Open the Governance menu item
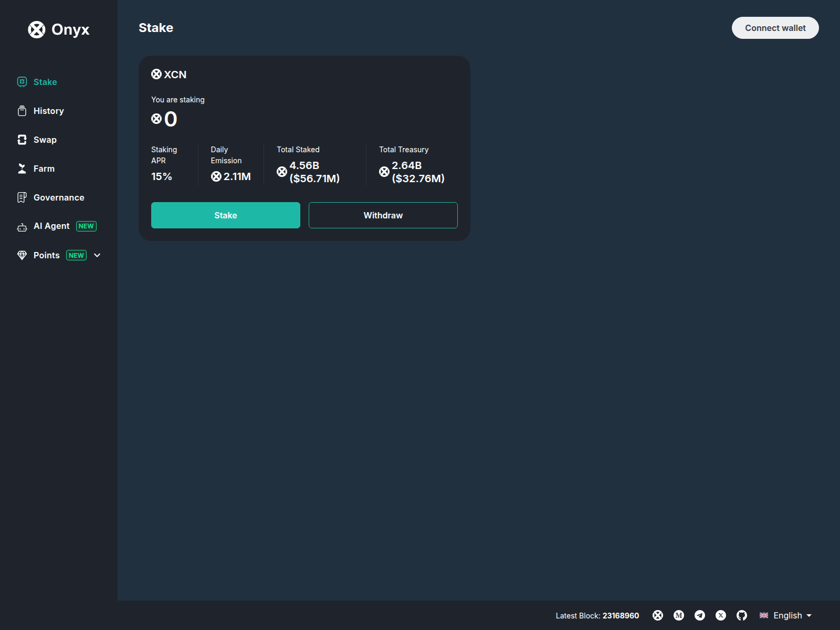The height and width of the screenshot is (630, 840). (59, 197)
